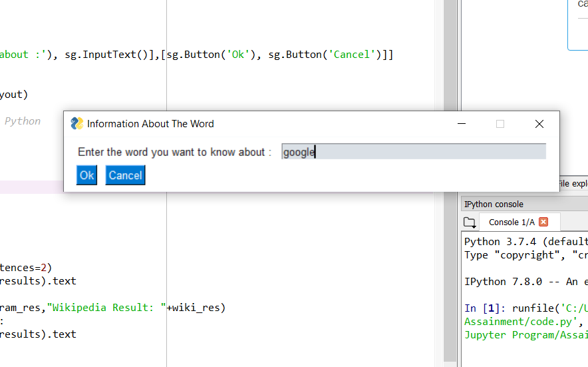Click the Python logo icon in dialog title

[x=77, y=124]
